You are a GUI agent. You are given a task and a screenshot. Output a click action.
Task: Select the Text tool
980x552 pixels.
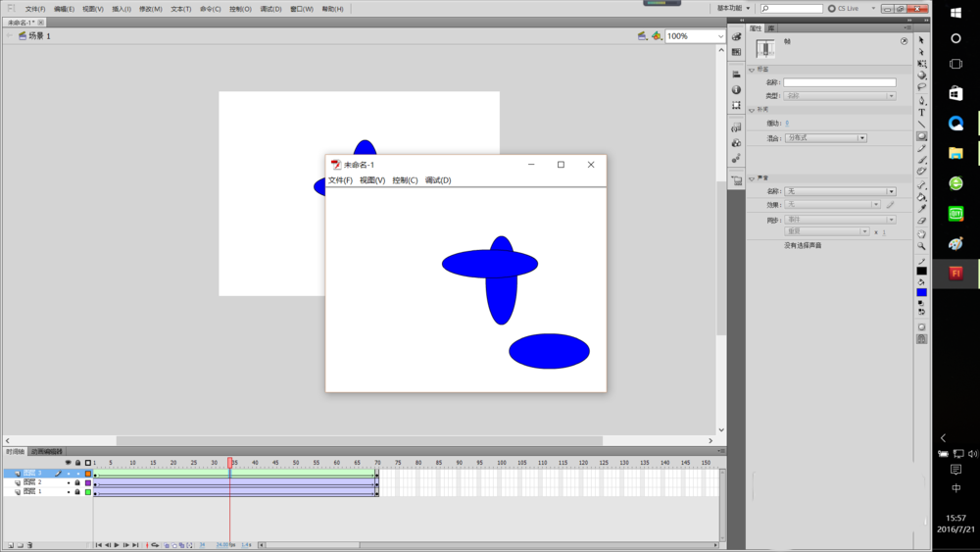click(921, 113)
